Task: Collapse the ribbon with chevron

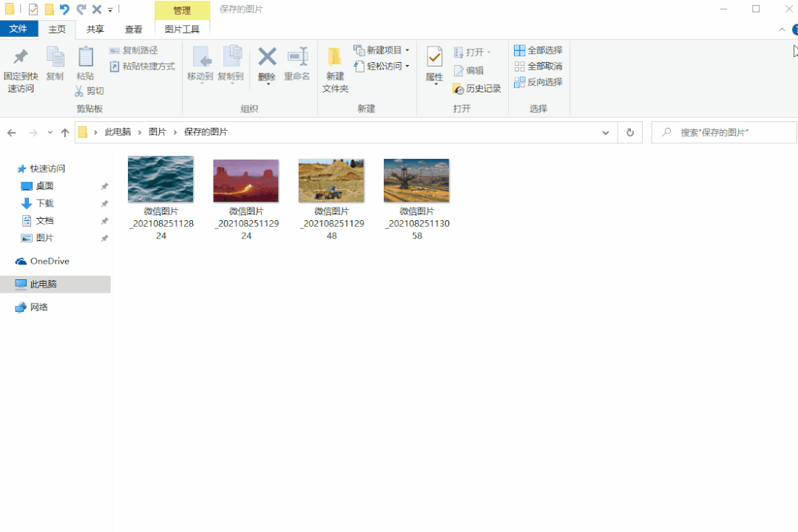Action: [x=782, y=30]
